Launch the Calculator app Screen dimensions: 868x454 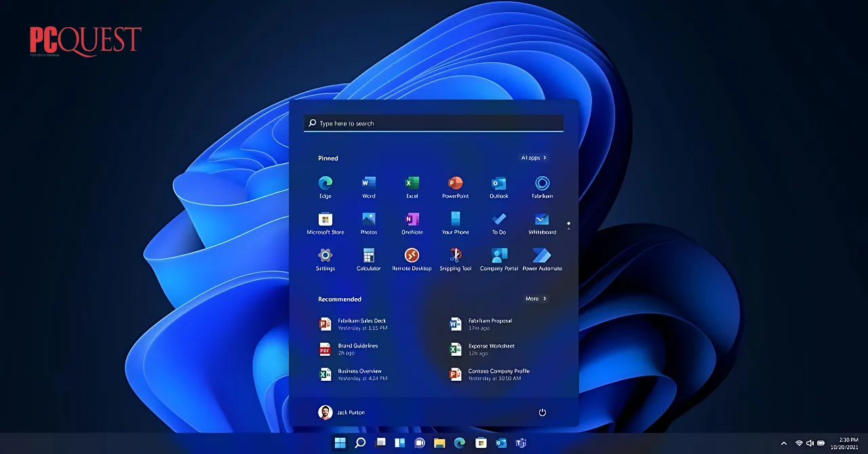pos(368,255)
